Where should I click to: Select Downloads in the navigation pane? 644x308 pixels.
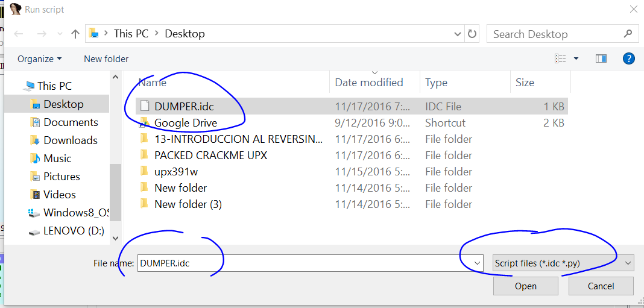tap(70, 140)
